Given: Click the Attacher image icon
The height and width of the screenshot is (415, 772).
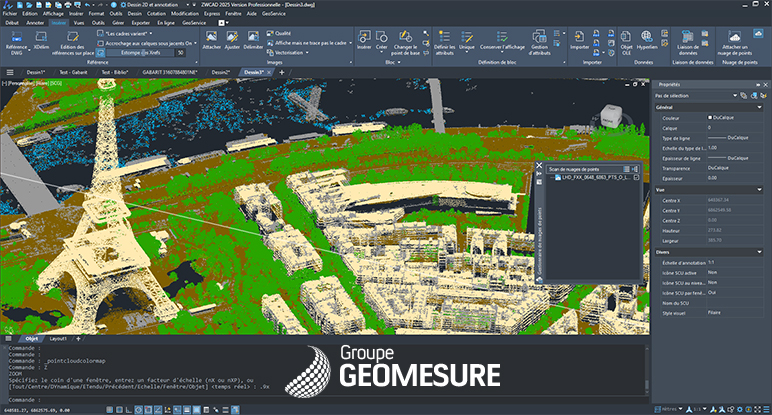Looking at the screenshot, I should 211,37.
